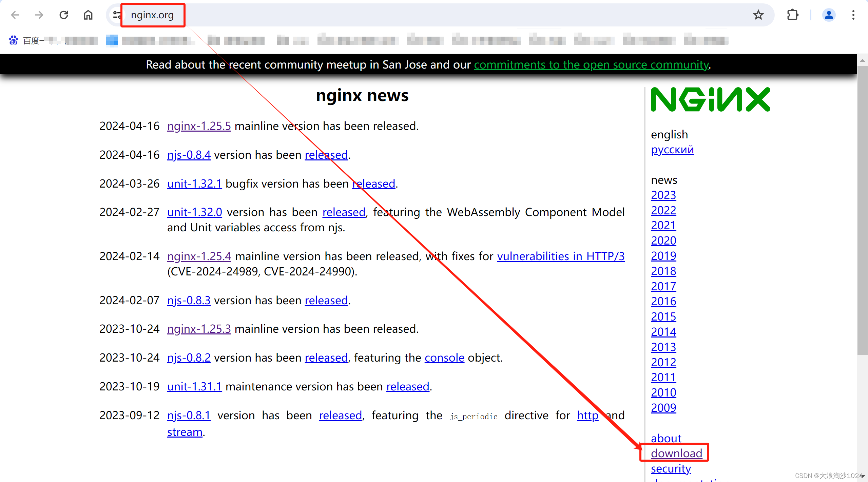This screenshot has height=482, width=868.
Task: Open the security link in sidebar
Action: pyautogui.click(x=671, y=468)
